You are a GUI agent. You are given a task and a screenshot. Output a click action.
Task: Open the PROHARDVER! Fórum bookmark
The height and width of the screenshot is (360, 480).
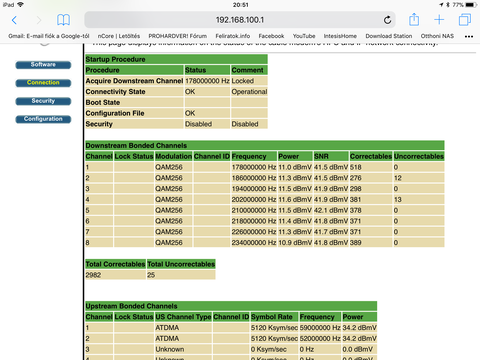pyautogui.click(x=178, y=36)
